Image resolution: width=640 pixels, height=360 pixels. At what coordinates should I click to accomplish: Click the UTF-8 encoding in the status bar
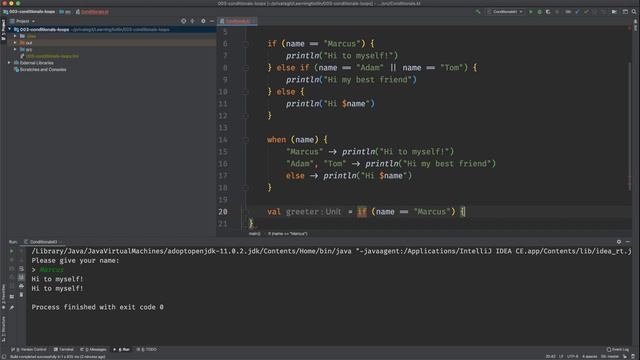573,356
